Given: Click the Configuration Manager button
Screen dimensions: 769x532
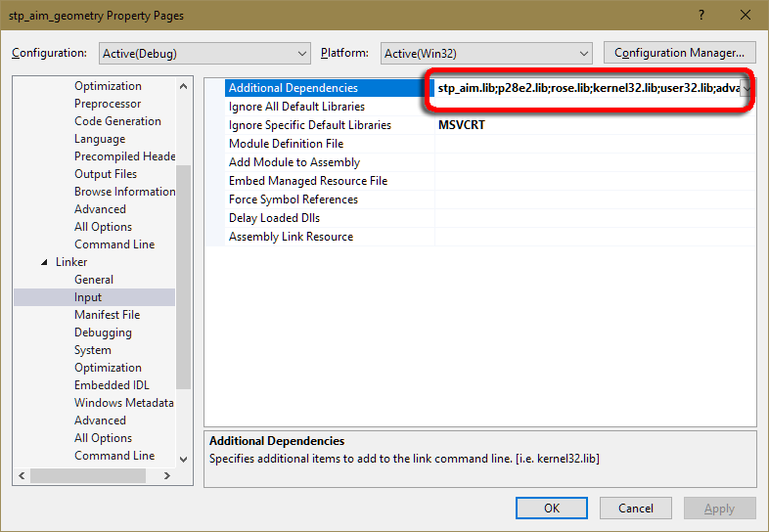Looking at the screenshot, I should tap(679, 53).
